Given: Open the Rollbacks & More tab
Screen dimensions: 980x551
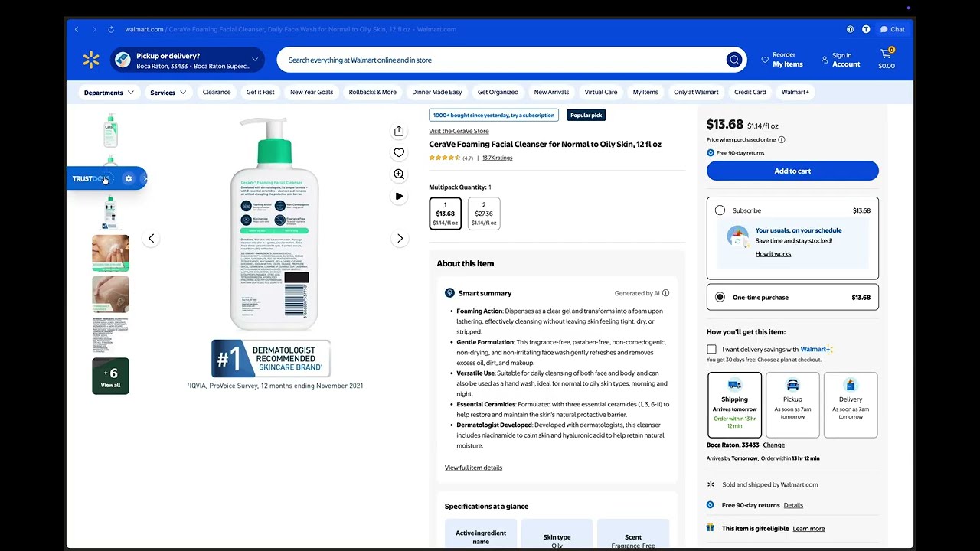Looking at the screenshot, I should [x=373, y=92].
